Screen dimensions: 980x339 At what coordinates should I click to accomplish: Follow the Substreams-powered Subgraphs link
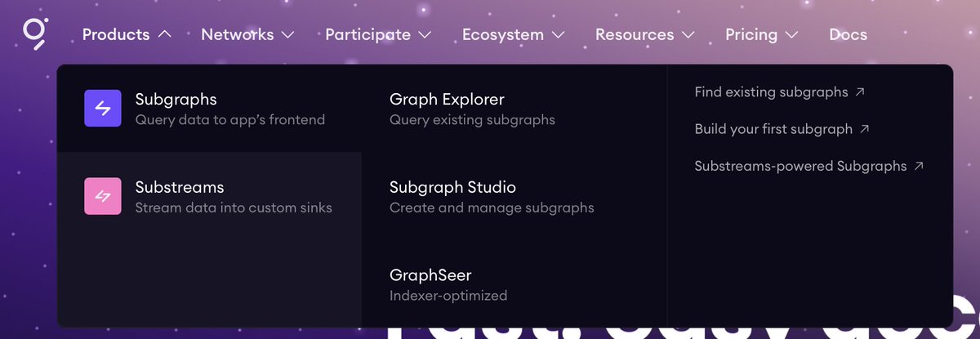(809, 166)
